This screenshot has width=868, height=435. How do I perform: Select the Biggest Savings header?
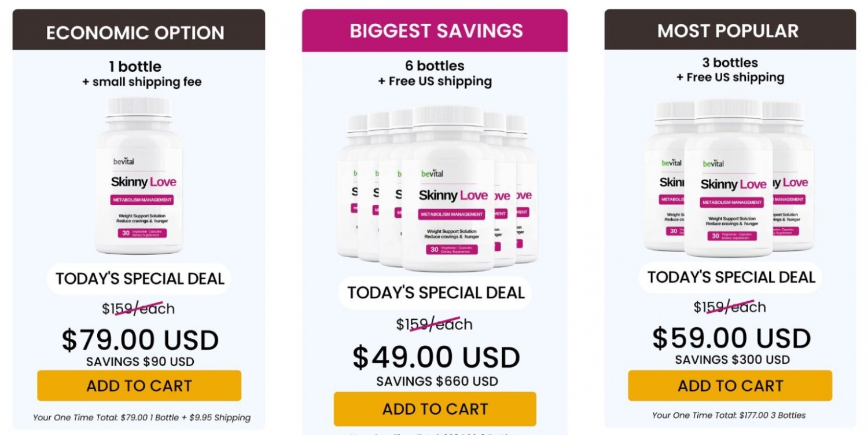[435, 30]
